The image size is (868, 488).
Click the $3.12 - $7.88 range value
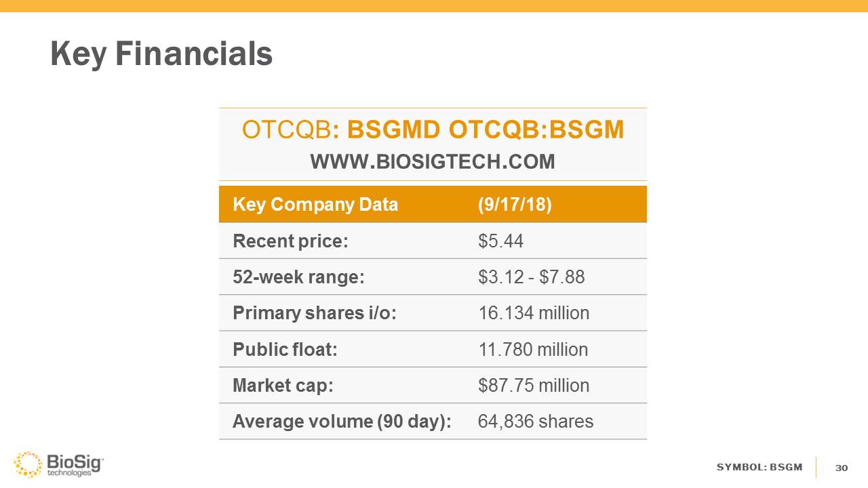click(531, 277)
